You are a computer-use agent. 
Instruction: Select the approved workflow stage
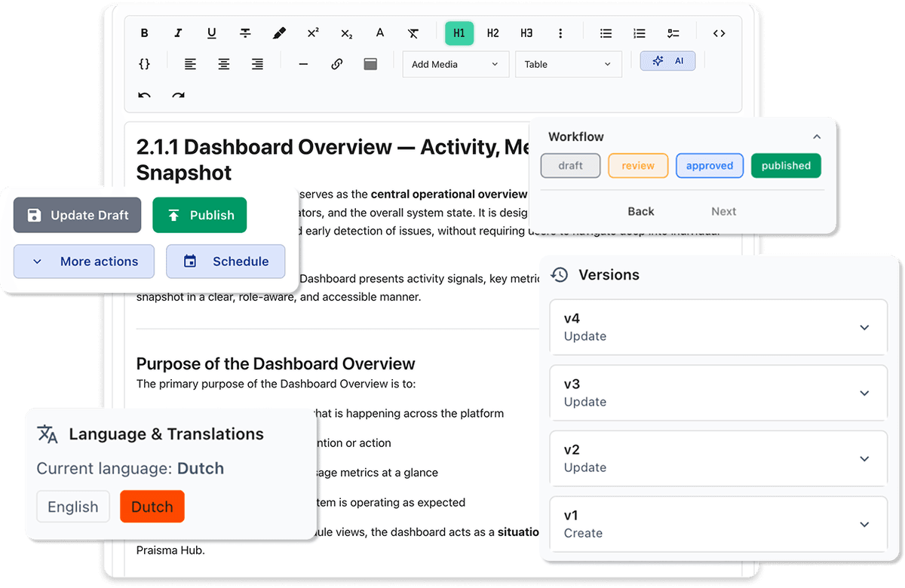pyautogui.click(x=709, y=166)
